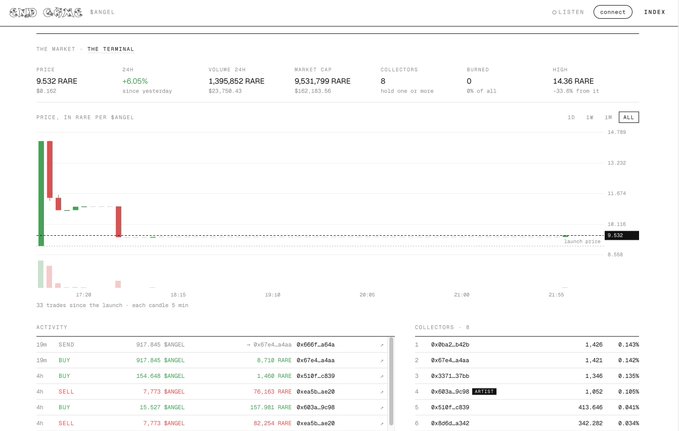Click the 9,531,799 RARE market cap value
Image resolution: width=679 pixels, height=431 pixels.
pyautogui.click(x=323, y=81)
